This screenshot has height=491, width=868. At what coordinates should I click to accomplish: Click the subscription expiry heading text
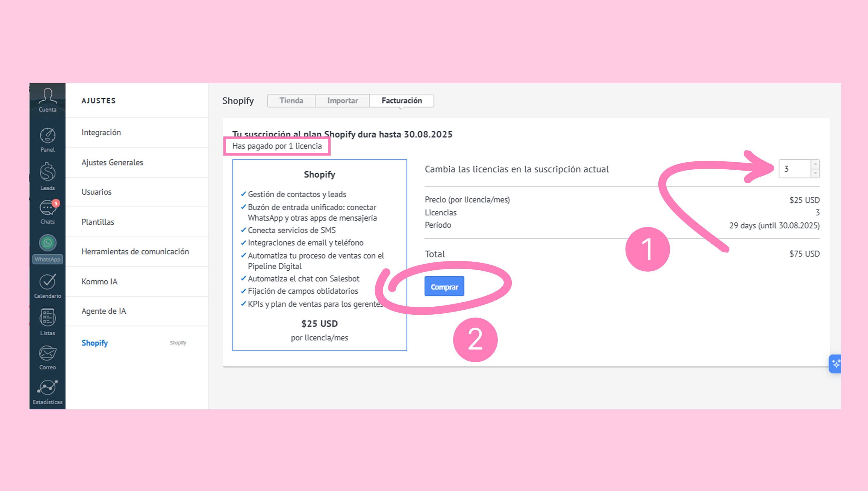(x=342, y=134)
